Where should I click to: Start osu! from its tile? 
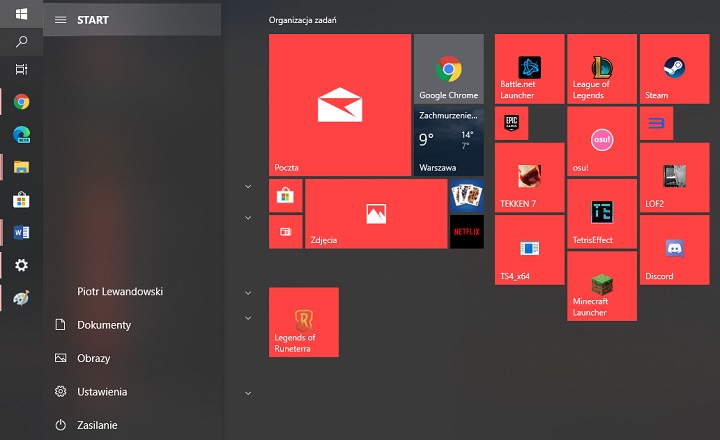[601, 141]
